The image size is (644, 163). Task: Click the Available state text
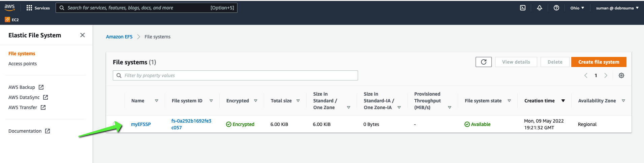click(x=481, y=124)
